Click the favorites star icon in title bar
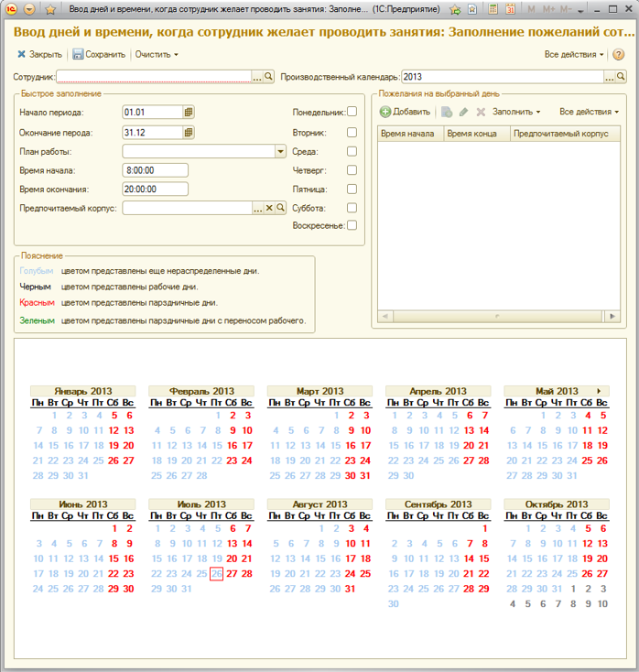 click(50, 9)
